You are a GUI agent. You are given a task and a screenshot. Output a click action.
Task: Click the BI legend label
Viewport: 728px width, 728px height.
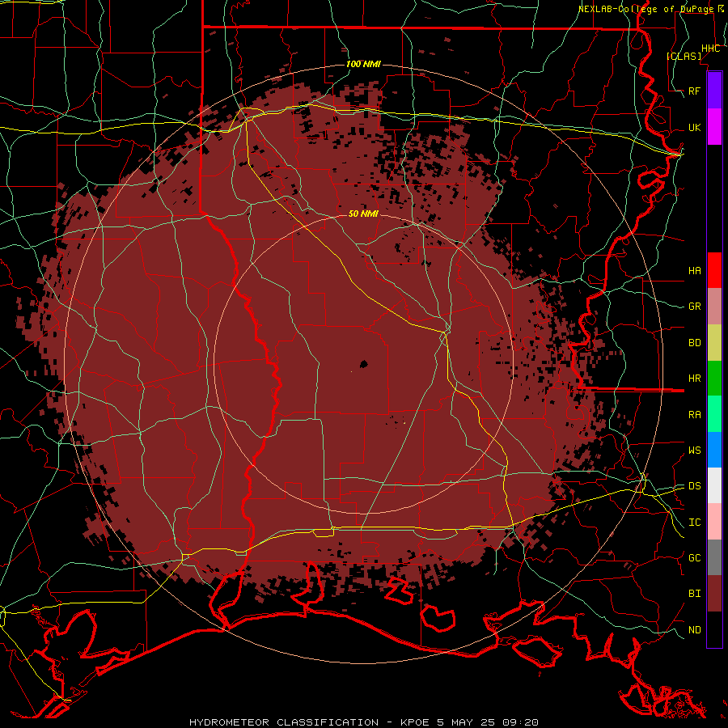click(695, 594)
